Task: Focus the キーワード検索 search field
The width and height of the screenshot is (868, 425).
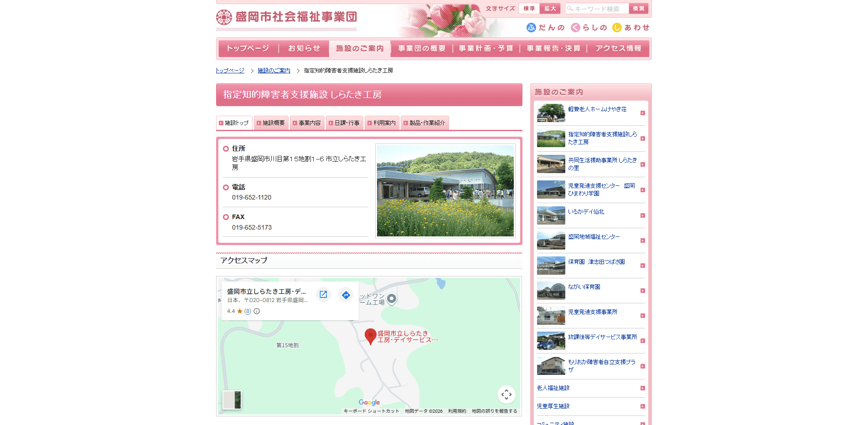Action: [597, 9]
